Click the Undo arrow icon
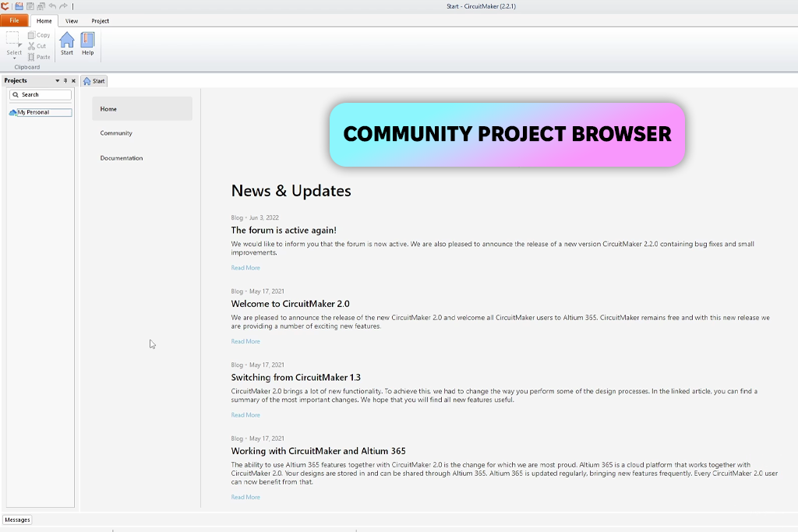 coord(52,6)
